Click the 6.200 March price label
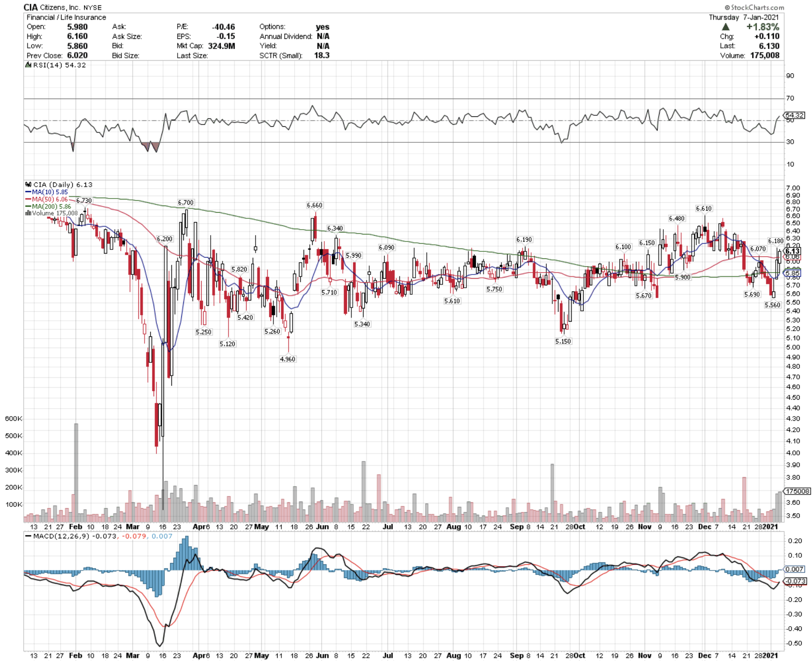 (165, 239)
